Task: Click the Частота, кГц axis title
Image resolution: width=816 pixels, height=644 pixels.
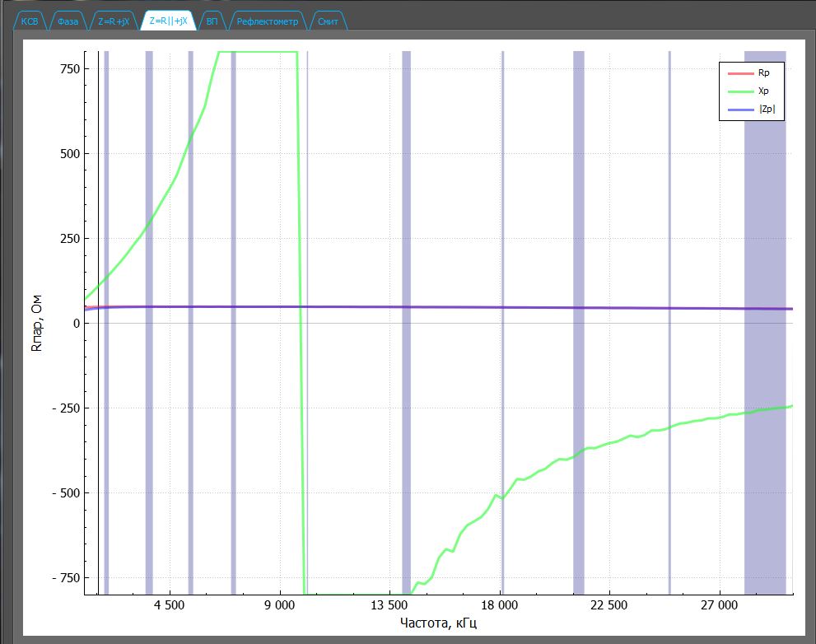Action: (438, 623)
